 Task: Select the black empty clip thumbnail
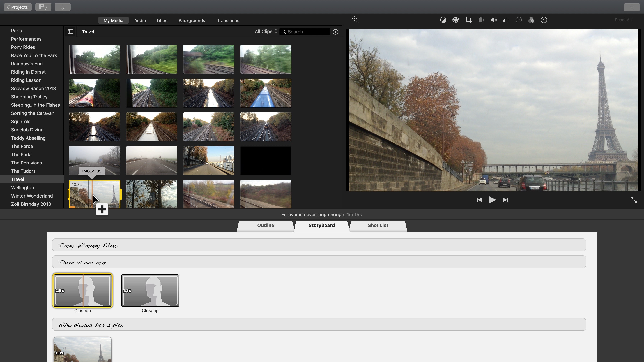coord(266,160)
